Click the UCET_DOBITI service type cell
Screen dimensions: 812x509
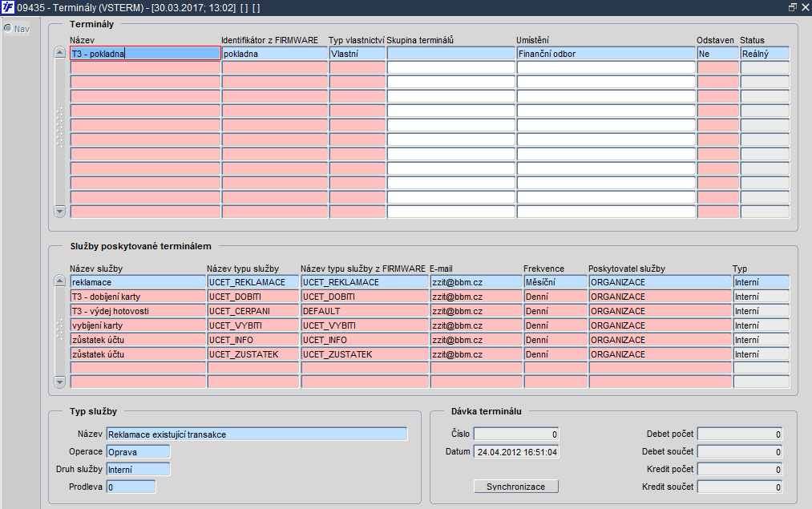point(253,297)
